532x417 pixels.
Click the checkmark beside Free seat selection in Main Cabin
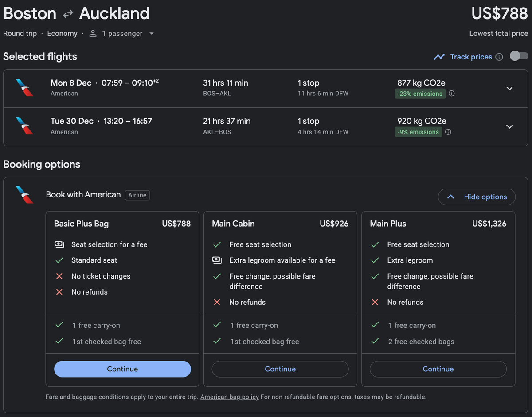click(x=217, y=244)
